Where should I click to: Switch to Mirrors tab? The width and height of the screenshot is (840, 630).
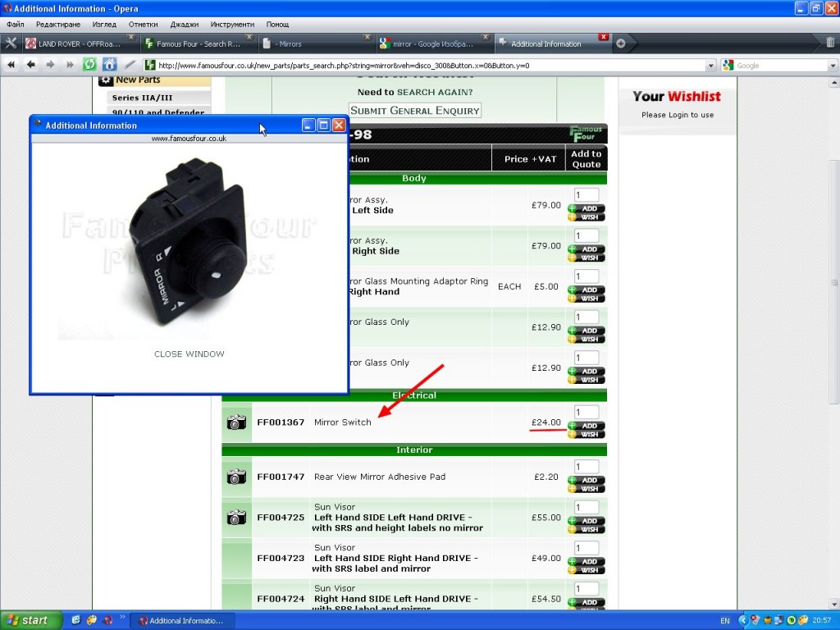tap(316, 44)
